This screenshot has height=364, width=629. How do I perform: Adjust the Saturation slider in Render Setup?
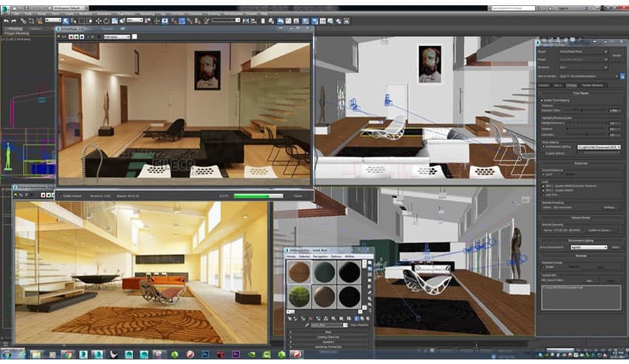point(585,135)
